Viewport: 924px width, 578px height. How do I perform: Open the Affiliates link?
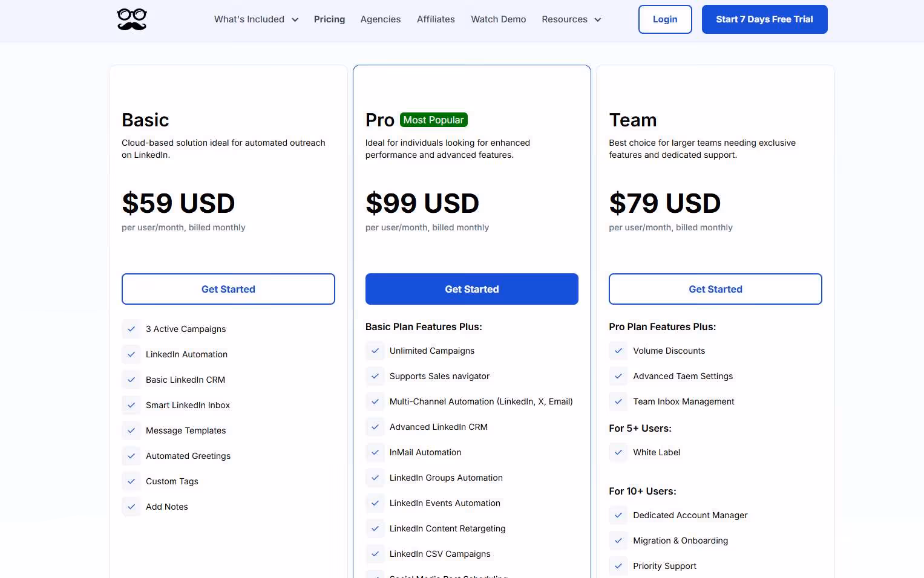pyautogui.click(x=436, y=19)
